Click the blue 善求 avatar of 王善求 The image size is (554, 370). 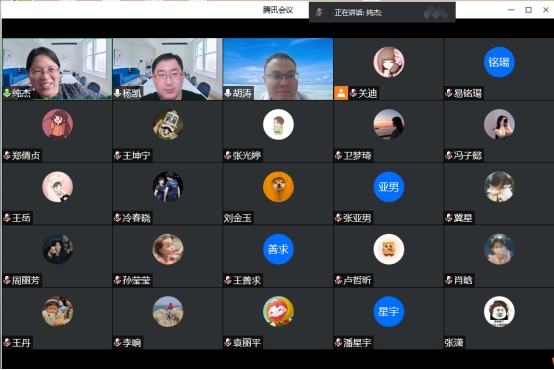click(278, 249)
